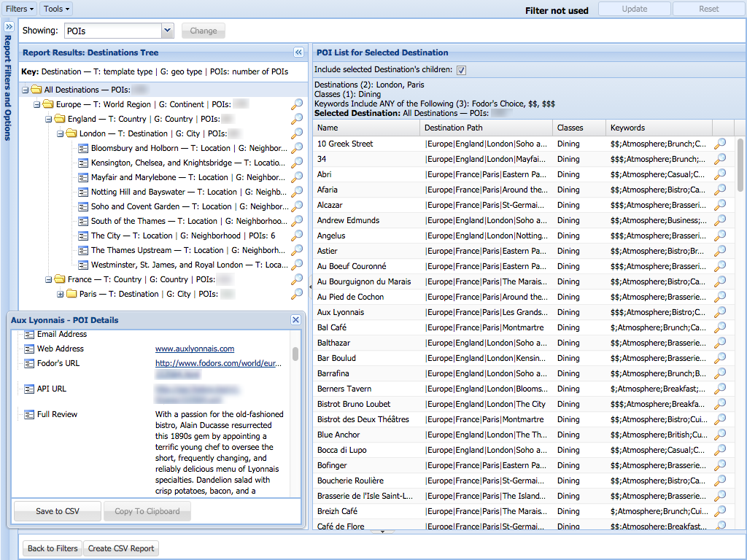
Task: Open POI details for 10 Greek Street
Action: click(720, 144)
